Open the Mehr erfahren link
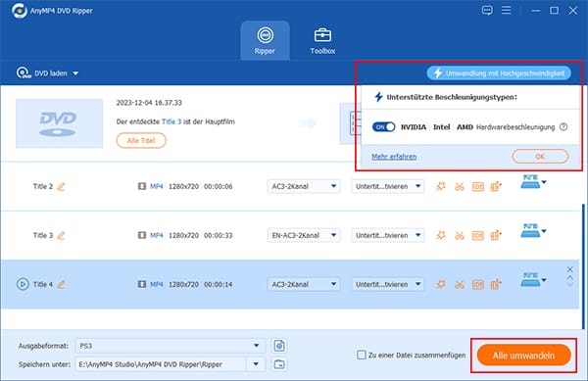588x381 pixels. click(394, 157)
